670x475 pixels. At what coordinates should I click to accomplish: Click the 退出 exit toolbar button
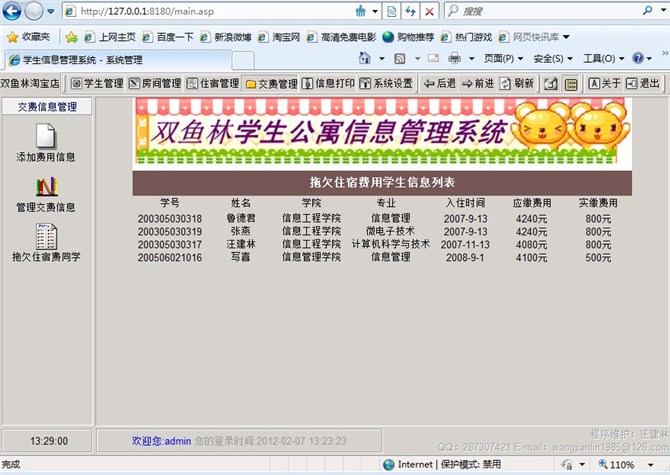[642, 83]
